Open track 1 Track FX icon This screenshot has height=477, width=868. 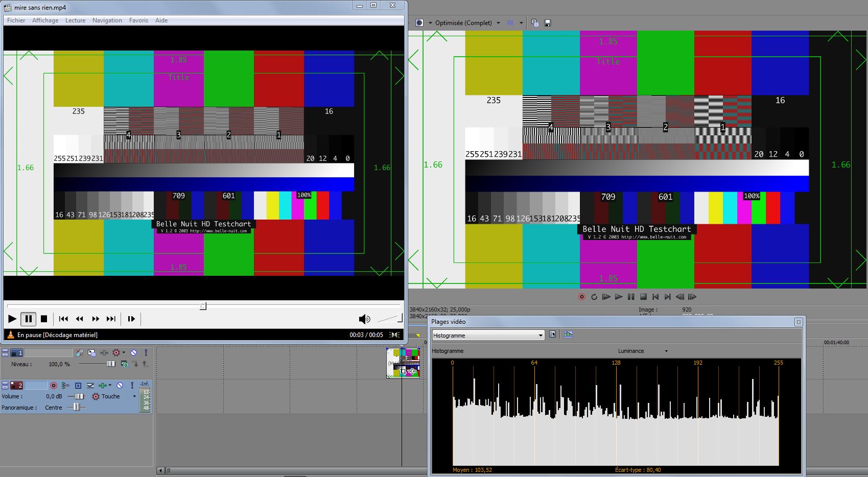104,353
